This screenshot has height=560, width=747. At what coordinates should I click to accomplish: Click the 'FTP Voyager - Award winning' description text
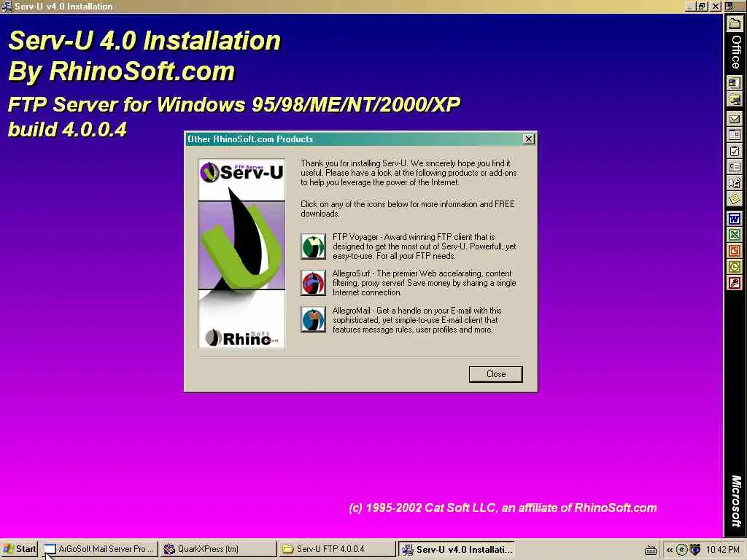[424, 246]
